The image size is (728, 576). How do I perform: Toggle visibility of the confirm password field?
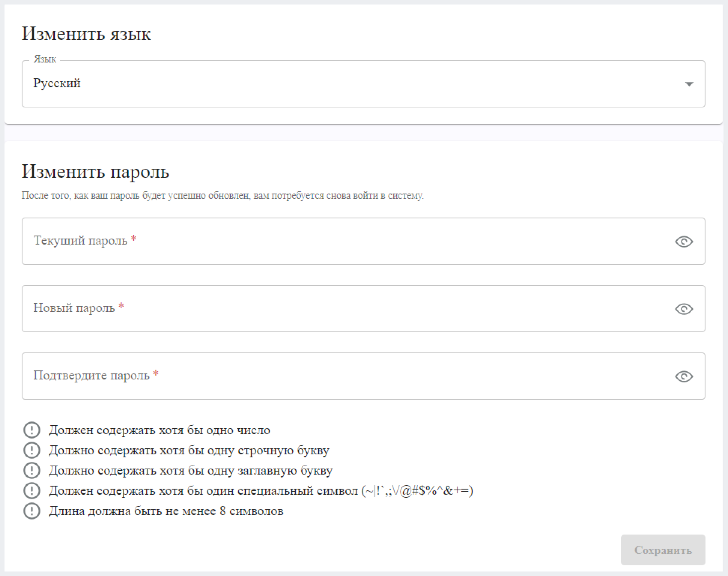tap(684, 376)
